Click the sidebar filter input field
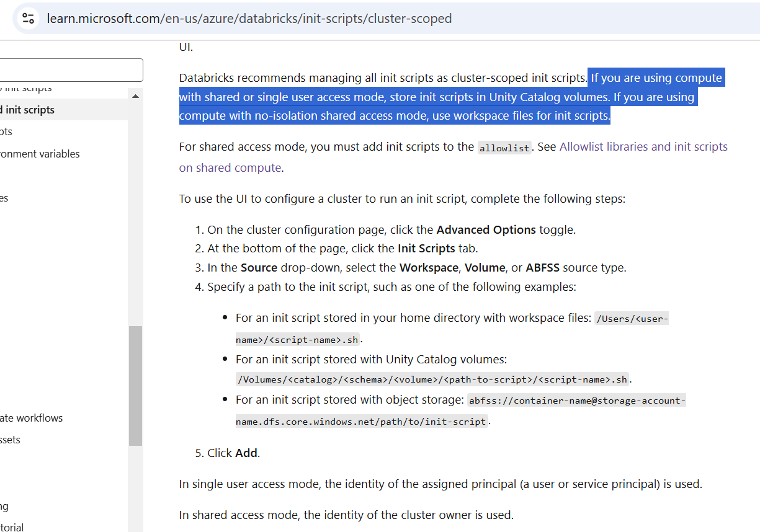 pos(71,70)
